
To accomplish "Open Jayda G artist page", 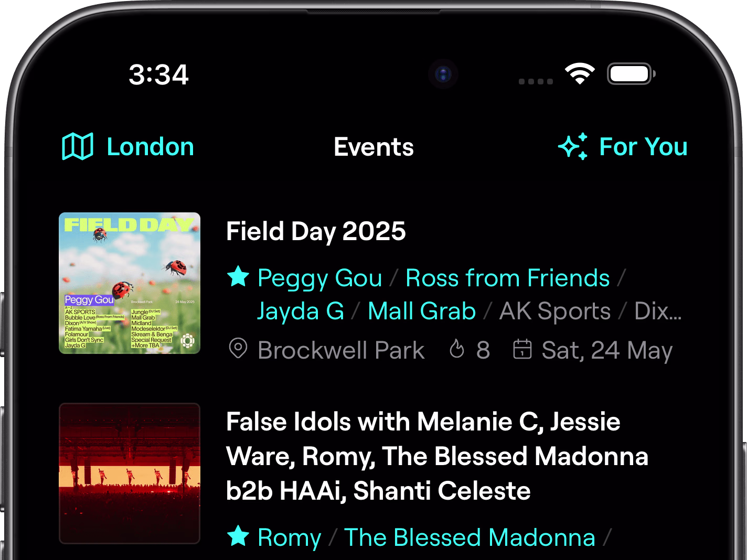I will pos(301,311).
